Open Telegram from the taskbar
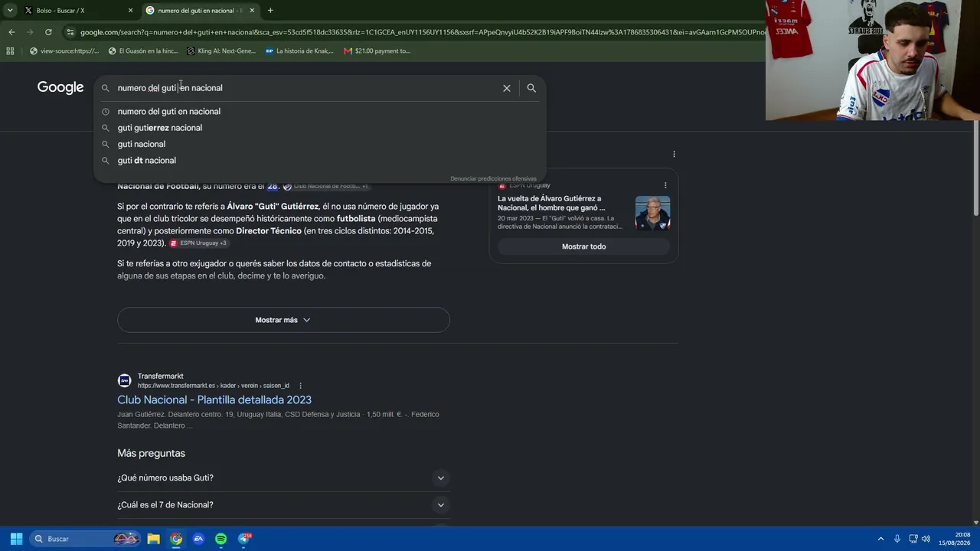The height and width of the screenshot is (551, 980). click(244, 539)
